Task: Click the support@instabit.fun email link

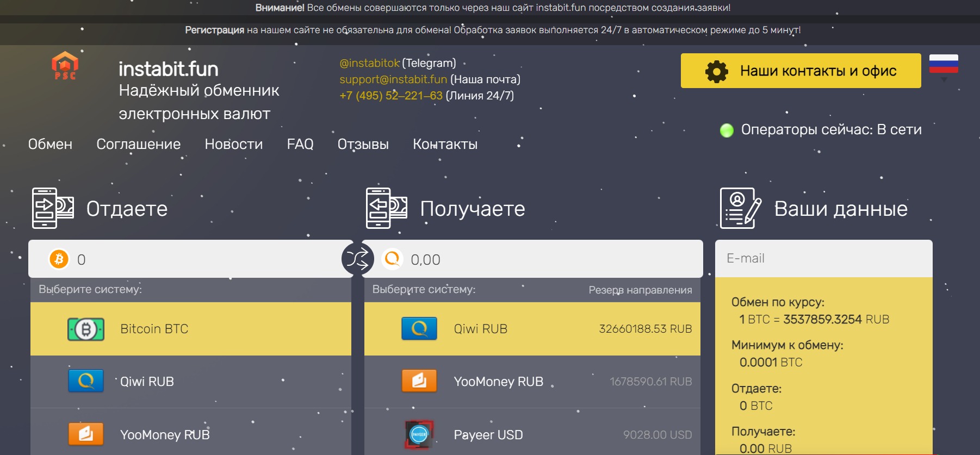Action: [x=393, y=79]
